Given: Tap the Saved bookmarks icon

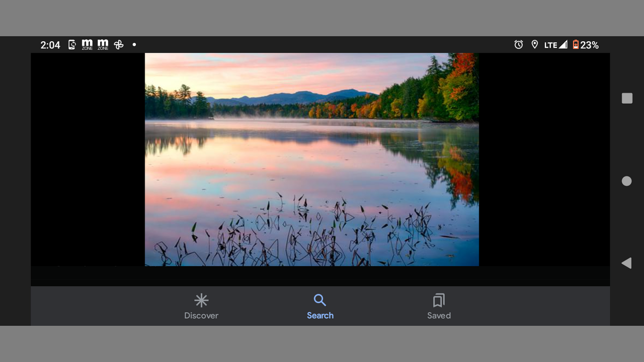Looking at the screenshot, I should click(x=439, y=301).
